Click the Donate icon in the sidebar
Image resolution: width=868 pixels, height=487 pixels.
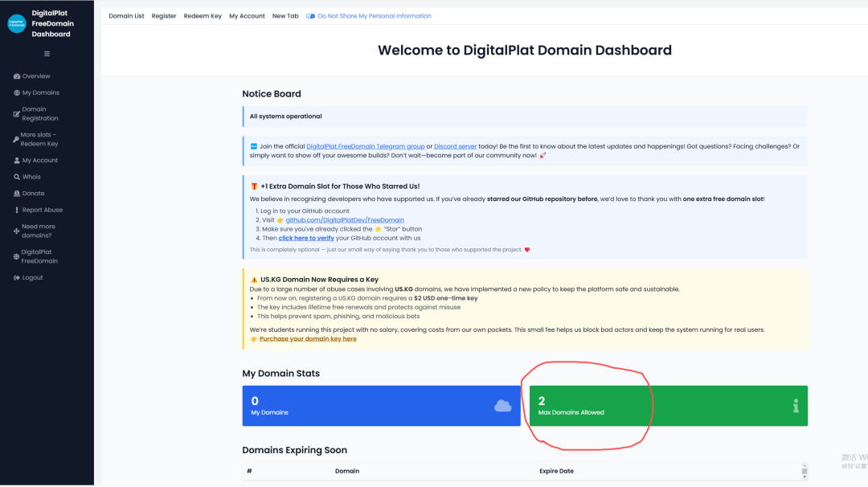click(x=17, y=194)
